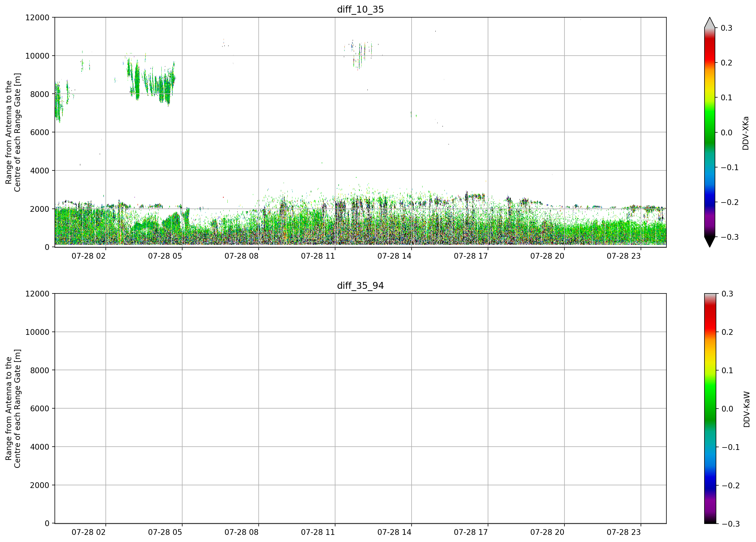Click the DDV-KaW rainbow colorbar
The width and height of the screenshot is (756, 542).
(710, 409)
